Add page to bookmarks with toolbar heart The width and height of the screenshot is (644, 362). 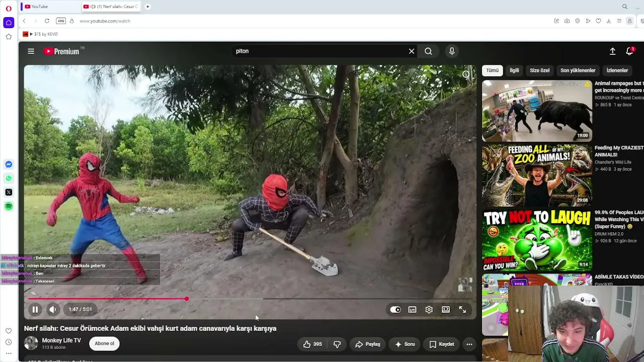pyautogui.click(x=598, y=21)
